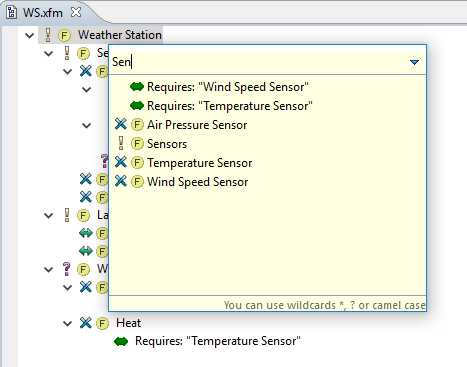Collapse the W... optional feature node
Image resolution: width=467 pixels, height=367 pixels.
pyautogui.click(x=49, y=269)
